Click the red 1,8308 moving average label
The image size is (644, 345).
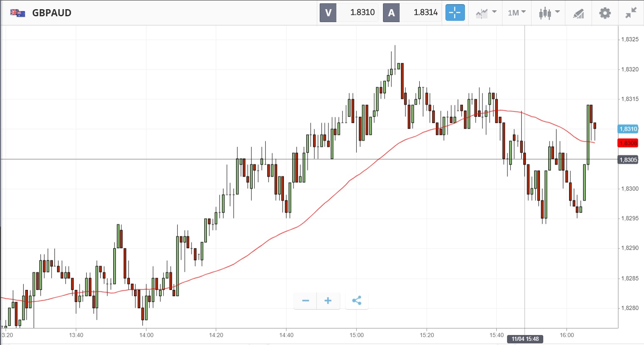[628, 143]
